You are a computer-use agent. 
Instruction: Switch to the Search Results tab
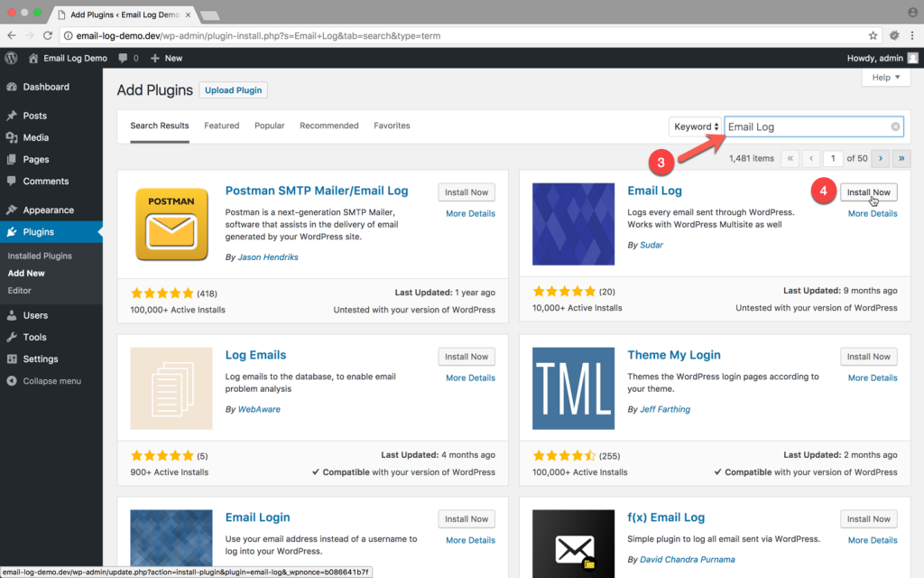click(160, 126)
